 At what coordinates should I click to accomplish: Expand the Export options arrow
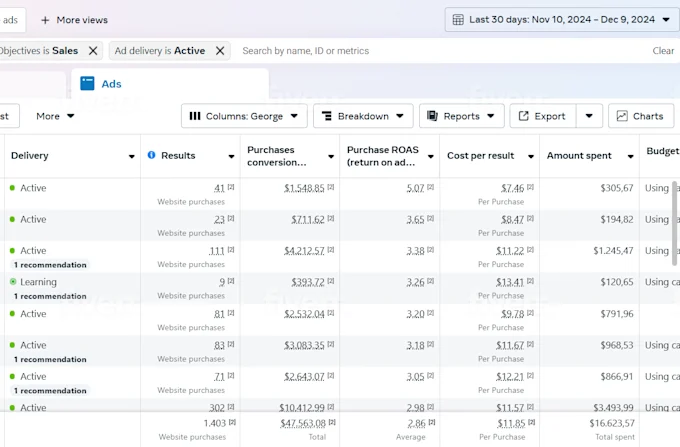pyautogui.click(x=589, y=116)
